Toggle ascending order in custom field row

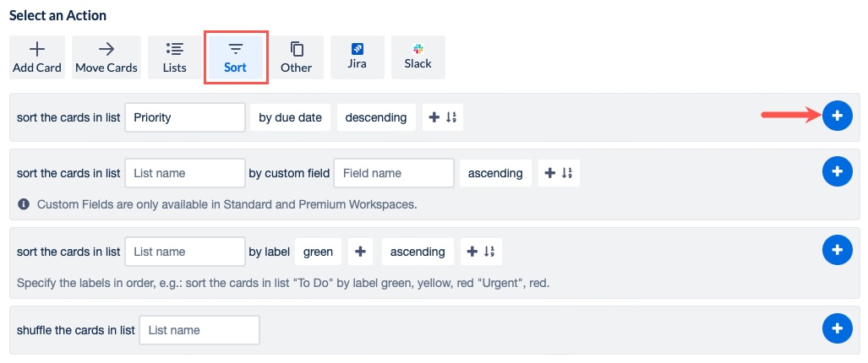pos(495,173)
